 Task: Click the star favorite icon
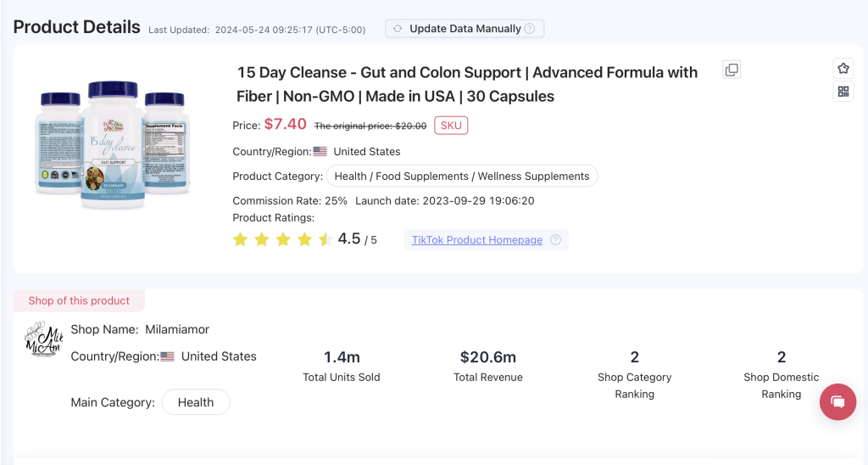843,69
